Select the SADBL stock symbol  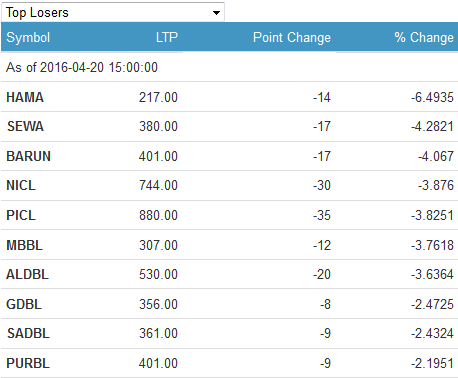point(28,333)
